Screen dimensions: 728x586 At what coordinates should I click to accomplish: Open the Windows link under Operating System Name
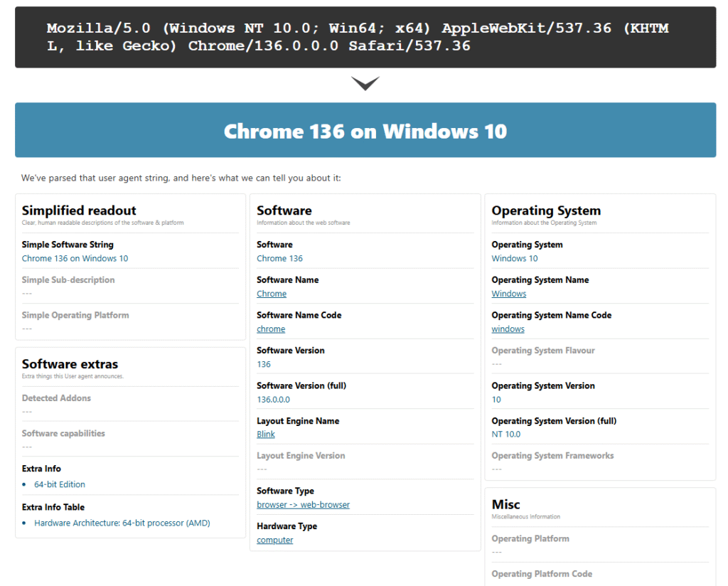tap(509, 294)
